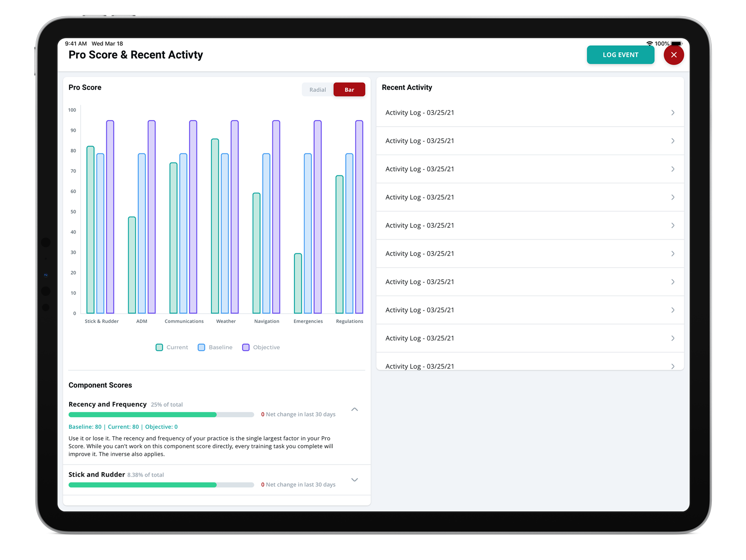
Task: Collapse the Recency and Frequency section
Action: click(x=355, y=409)
